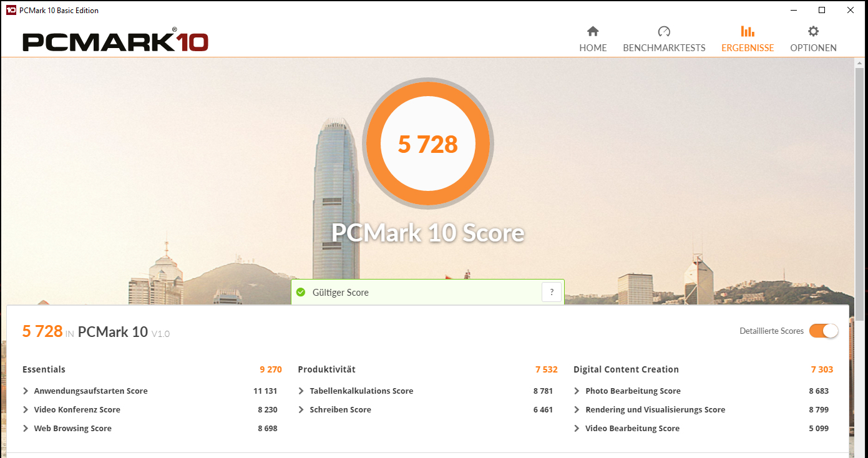
Task: Click the Rendering und Visualisierungs value 8 799
Action: pyautogui.click(x=819, y=410)
